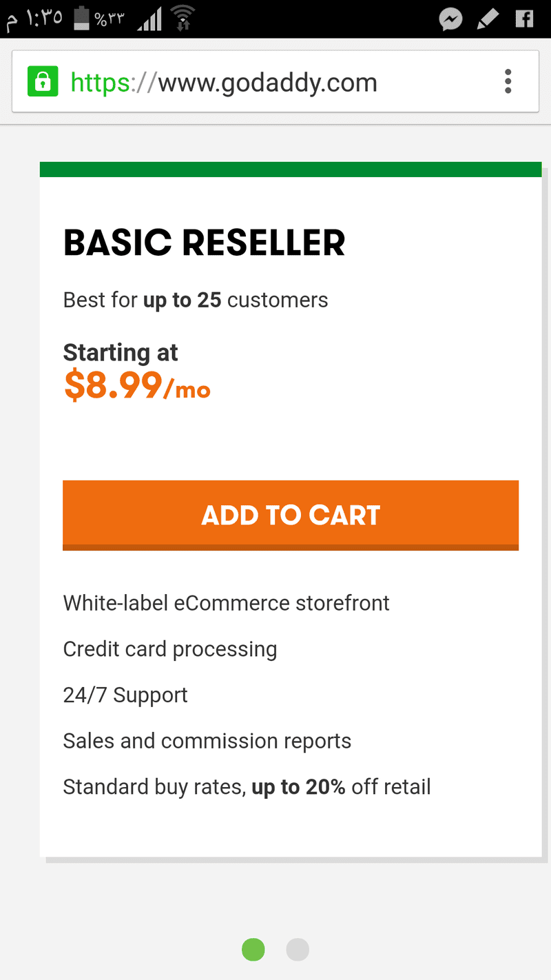The height and width of the screenshot is (980, 551).
Task: Tap the pen notification icon
Action: point(488,19)
